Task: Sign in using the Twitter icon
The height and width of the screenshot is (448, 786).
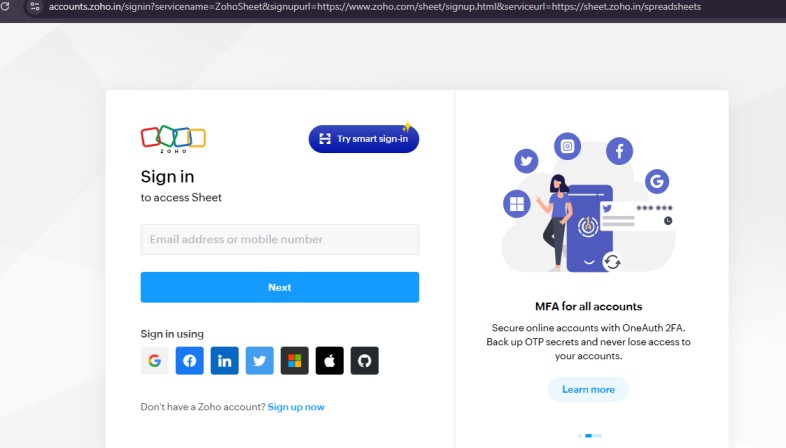Action: (x=260, y=360)
